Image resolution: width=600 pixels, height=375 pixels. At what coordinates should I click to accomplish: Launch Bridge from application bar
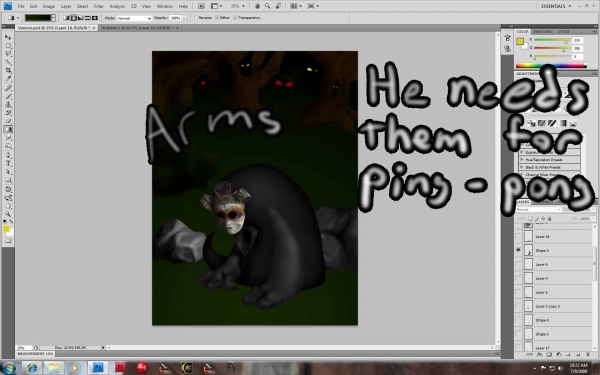pyautogui.click(x=201, y=6)
